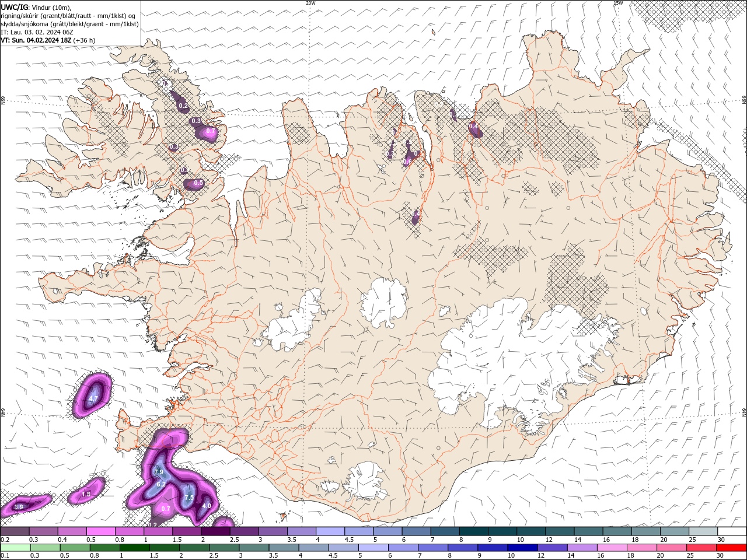Screen dimensions: 747x560
Task: Click the 25–30 pale grey sleet/snow swatch
Action: tap(703, 531)
